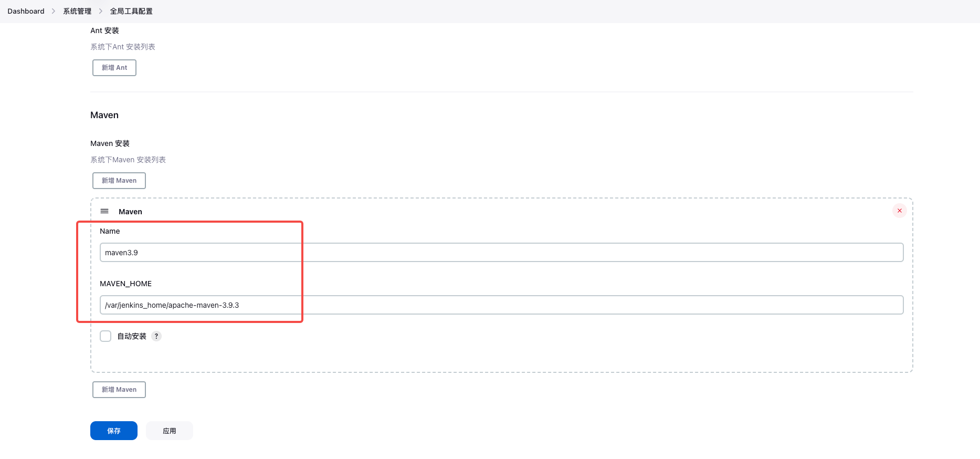Click 新增 Maven button below the installation
980x459 pixels.
coord(119,390)
